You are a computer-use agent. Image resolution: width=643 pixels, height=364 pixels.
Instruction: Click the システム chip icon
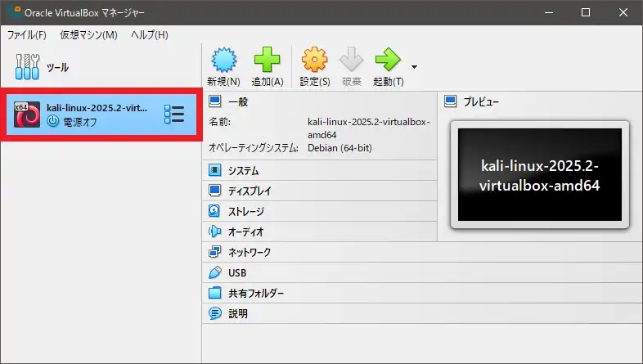click(x=215, y=170)
